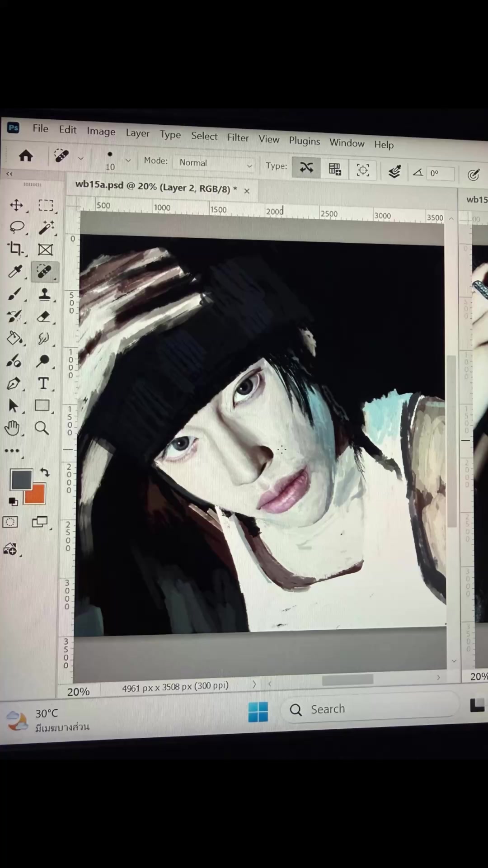Open the Edit Toolbar three-dots menu
Viewport: 488px width, 868px height.
(x=12, y=451)
